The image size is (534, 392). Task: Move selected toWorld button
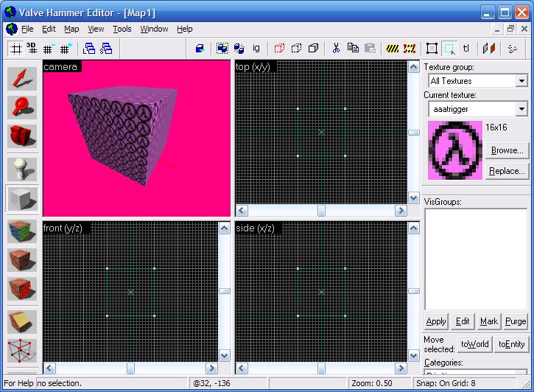(x=475, y=344)
